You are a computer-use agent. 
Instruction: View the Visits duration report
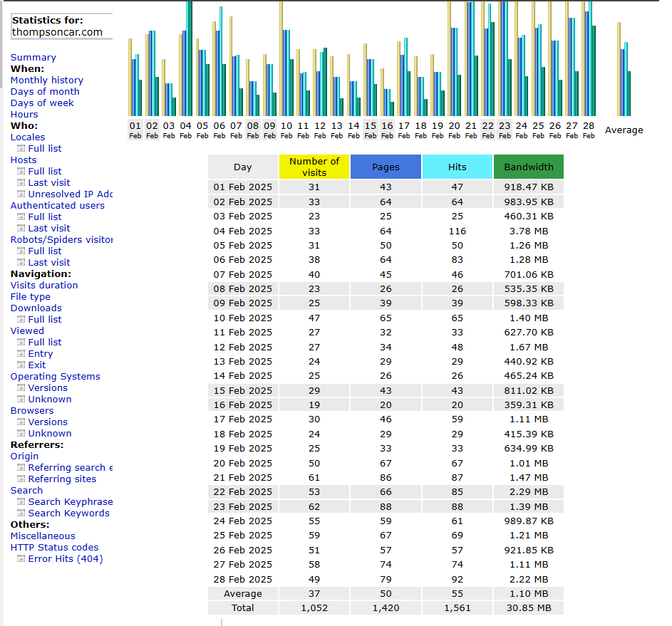pos(44,286)
